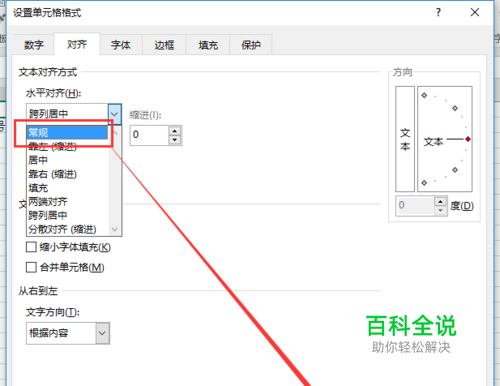The height and width of the screenshot is (386, 500).
Task: Open the 填充 tab
Action: click(x=208, y=45)
